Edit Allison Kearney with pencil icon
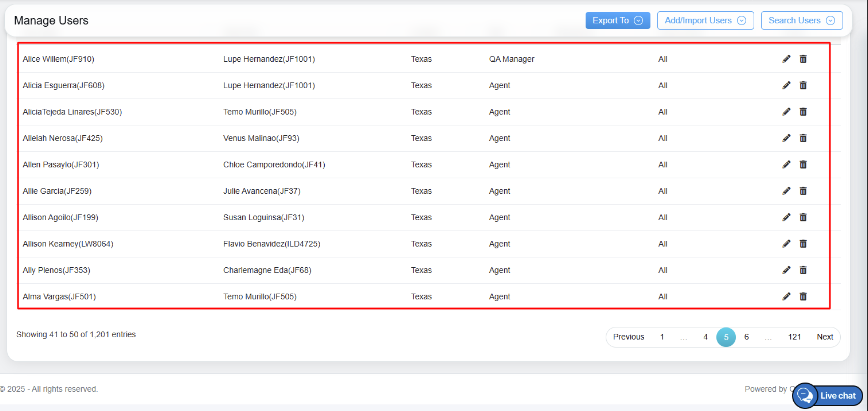 coord(786,244)
